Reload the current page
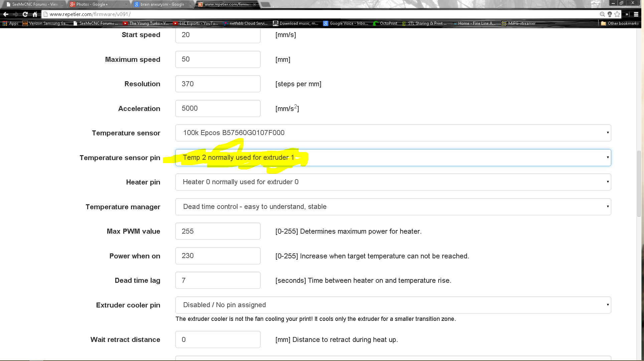This screenshot has width=644, height=361. (25, 14)
